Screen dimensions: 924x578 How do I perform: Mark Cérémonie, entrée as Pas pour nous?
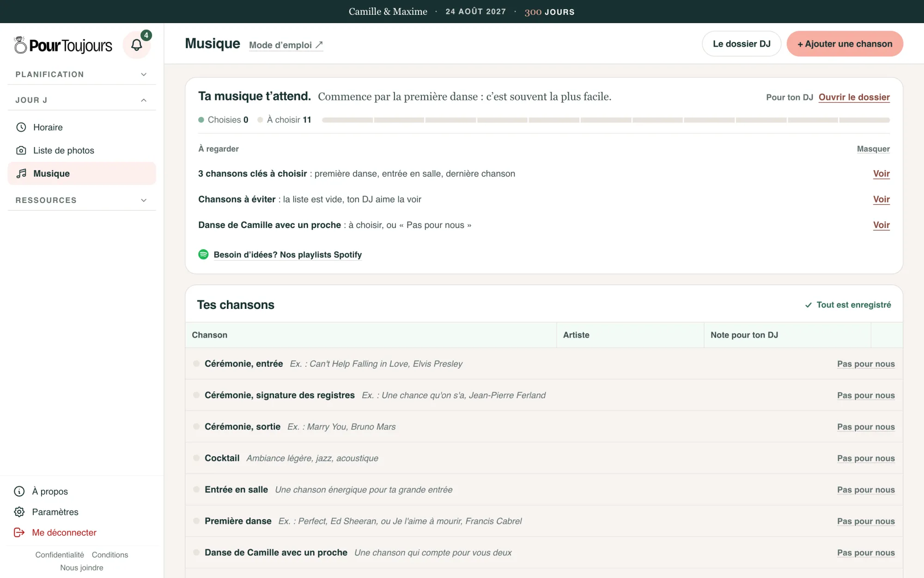coord(866,364)
